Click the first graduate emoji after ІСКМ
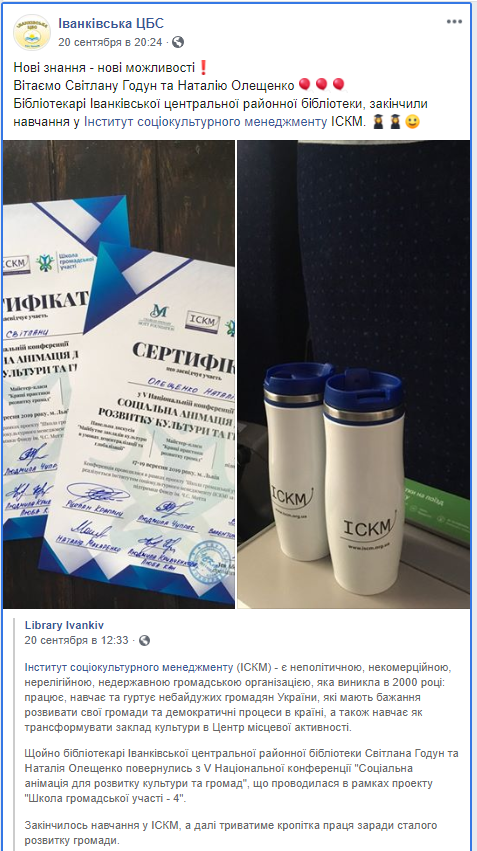Image resolution: width=477 pixels, height=851 pixels. pos(378,122)
